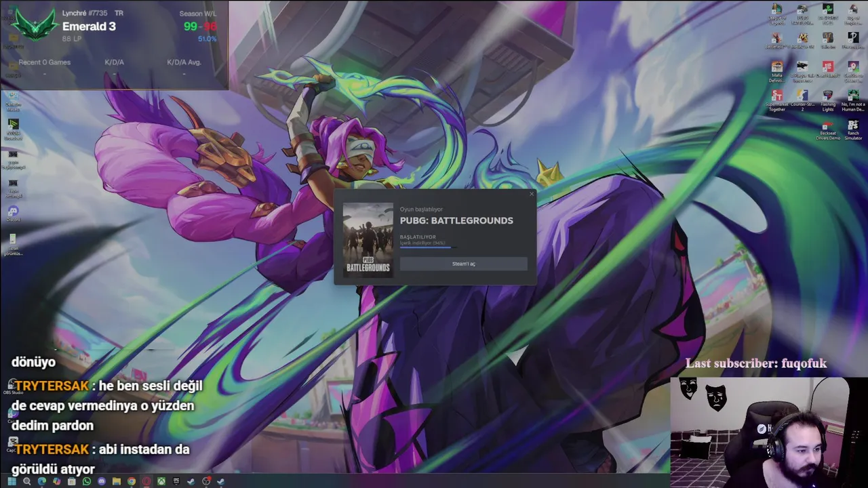Image resolution: width=868 pixels, height=488 pixels.
Task: Open Opera browser from taskbar
Action: (146, 481)
